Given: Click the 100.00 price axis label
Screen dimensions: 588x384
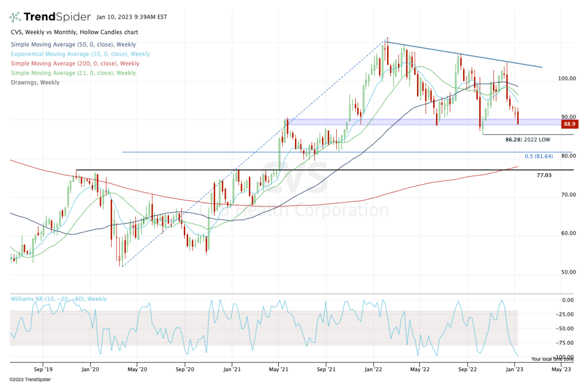Looking at the screenshot, I should (568, 78).
